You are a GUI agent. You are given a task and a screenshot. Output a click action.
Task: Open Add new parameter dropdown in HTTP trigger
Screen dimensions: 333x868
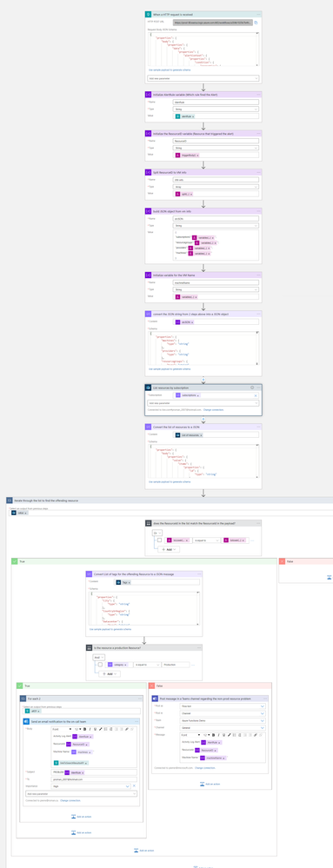203,78
